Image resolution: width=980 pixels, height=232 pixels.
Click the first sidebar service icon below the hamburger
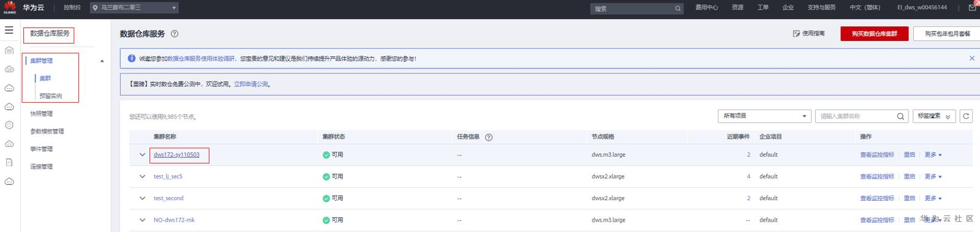9,51
